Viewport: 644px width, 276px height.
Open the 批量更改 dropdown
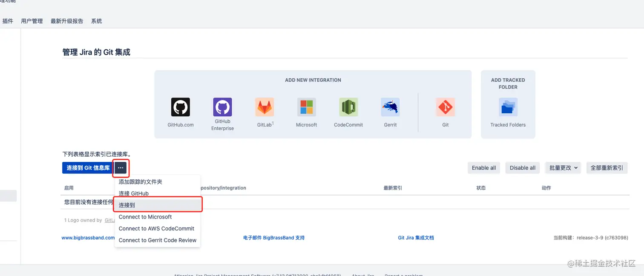564,168
